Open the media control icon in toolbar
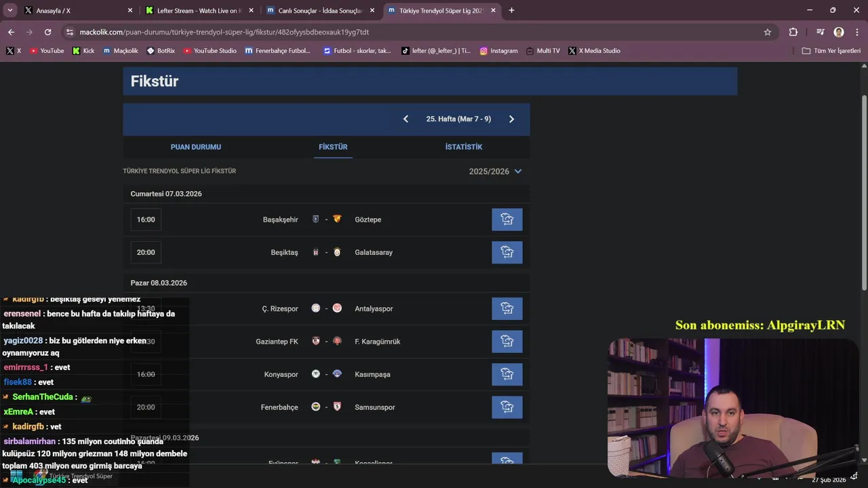868x488 pixels. 820,32
